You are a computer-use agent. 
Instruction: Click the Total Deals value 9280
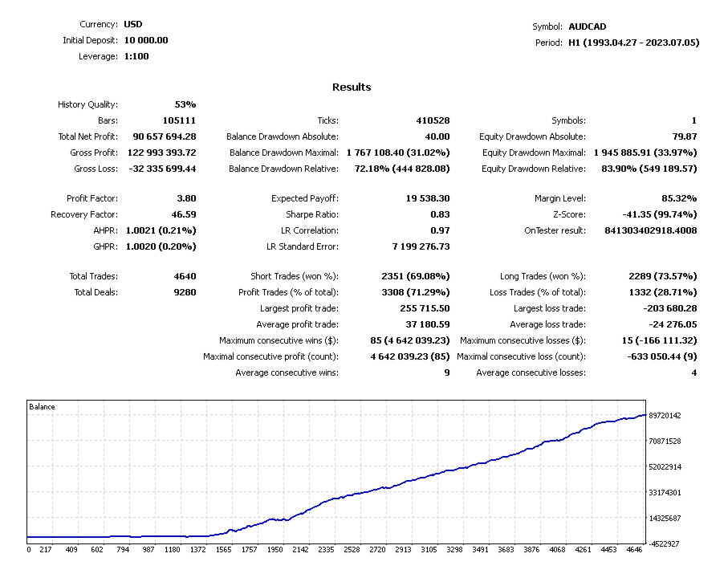point(185,292)
